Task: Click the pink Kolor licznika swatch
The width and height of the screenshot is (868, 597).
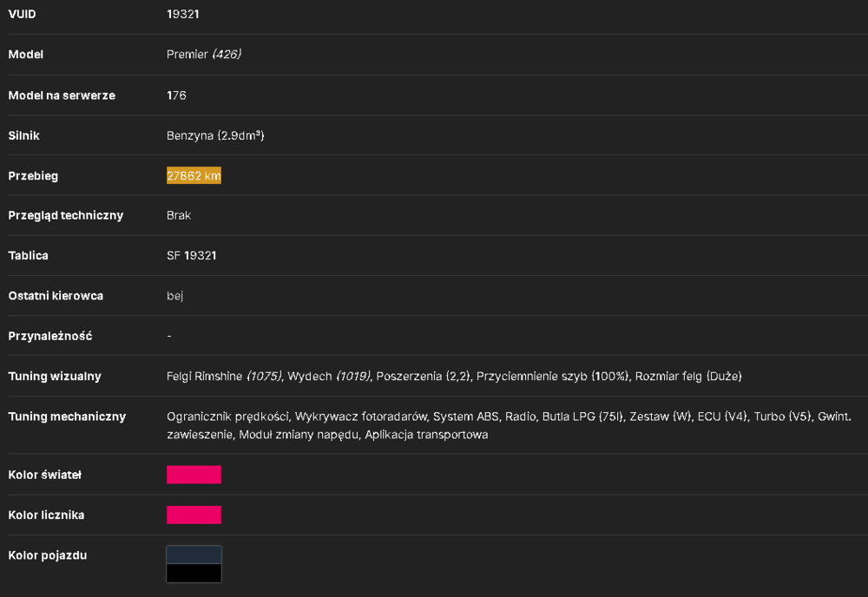Action: click(x=194, y=515)
